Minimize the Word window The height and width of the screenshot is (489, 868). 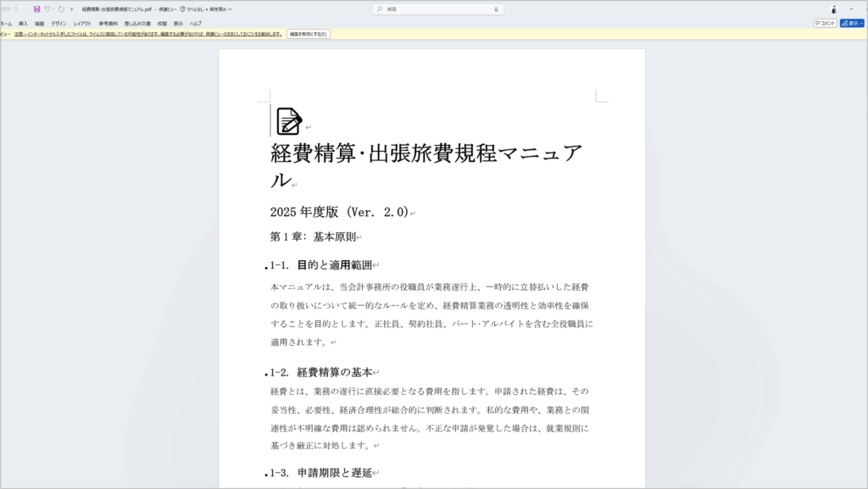click(851, 9)
